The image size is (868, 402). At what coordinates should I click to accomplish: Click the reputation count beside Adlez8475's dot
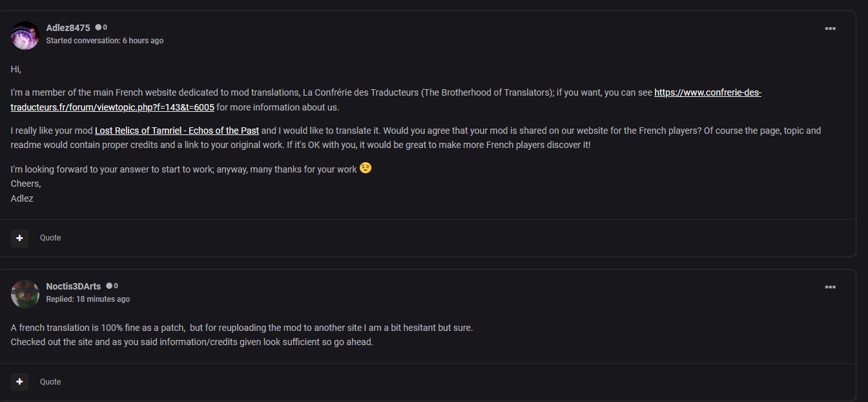(105, 28)
